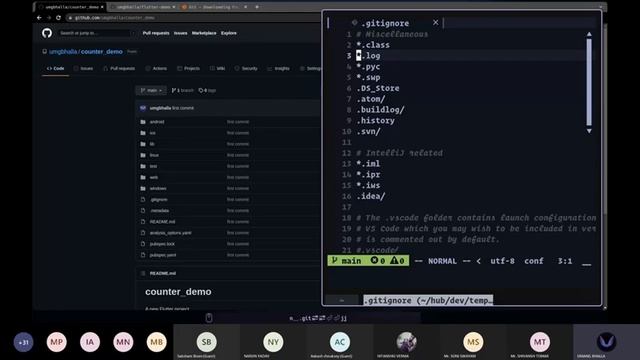Click the editor vertical scrollbar thumb
This screenshot has height=360, width=640.
(589, 82)
